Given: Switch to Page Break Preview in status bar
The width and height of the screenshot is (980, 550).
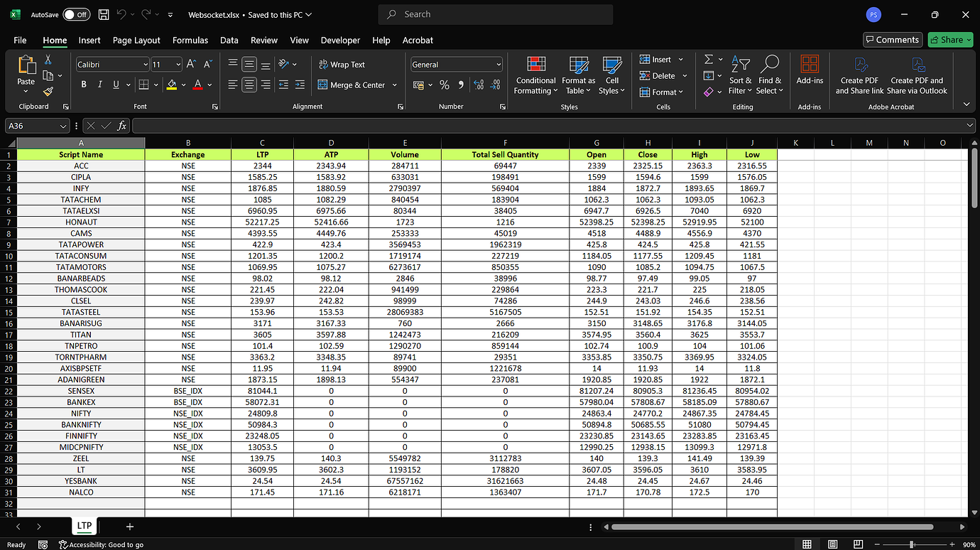Looking at the screenshot, I should coord(859,544).
